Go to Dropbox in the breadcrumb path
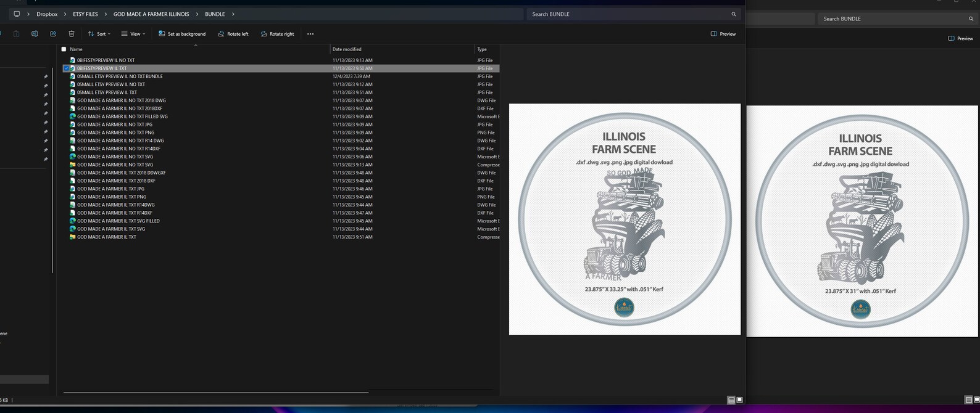This screenshot has height=413, width=980. click(x=47, y=14)
